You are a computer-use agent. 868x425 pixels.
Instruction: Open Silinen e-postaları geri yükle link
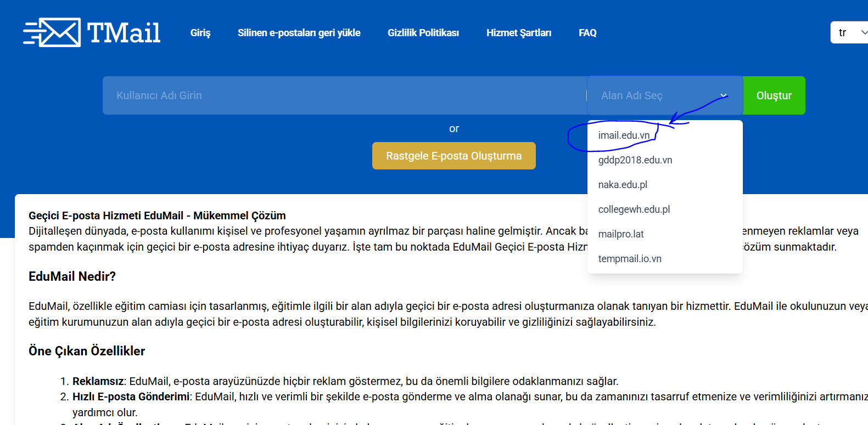click(x=299, y=33)
